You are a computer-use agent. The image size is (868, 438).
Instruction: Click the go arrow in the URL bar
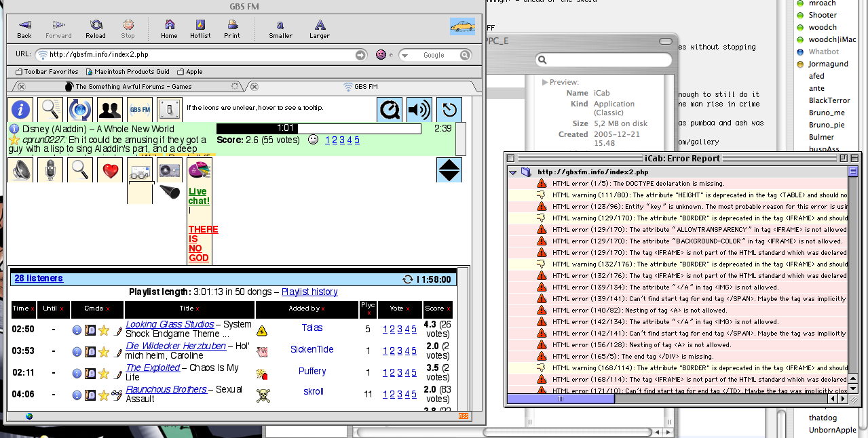tap(360, 55)
